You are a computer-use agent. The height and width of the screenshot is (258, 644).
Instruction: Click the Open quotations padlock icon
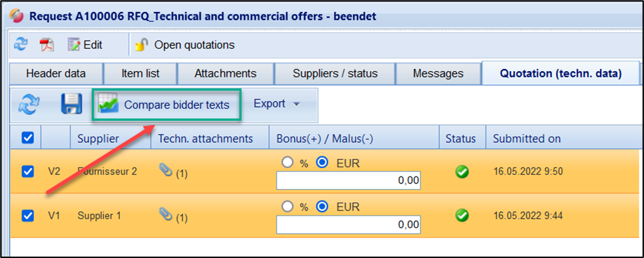click(x=142, y=45)
